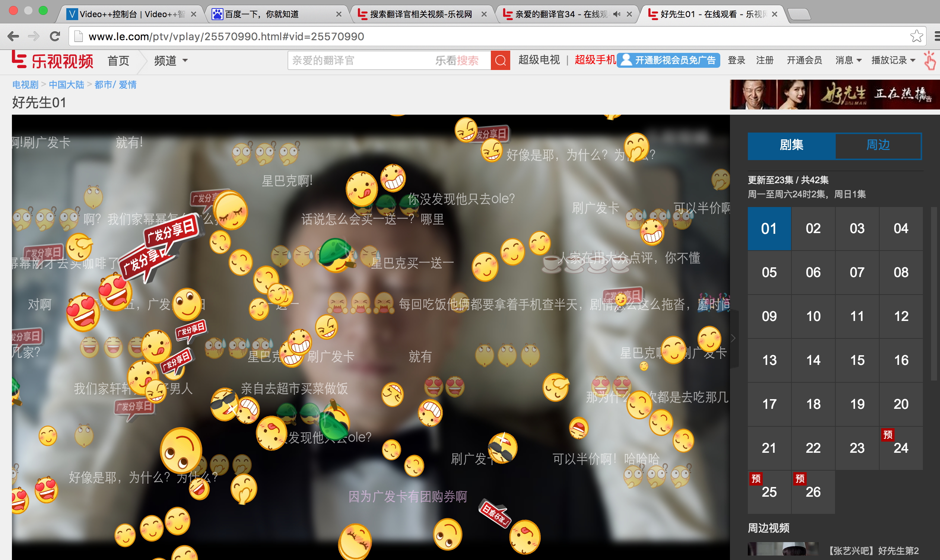Play episode 02
This screenshot has width=940, height=560.
(x=813, y=229)
